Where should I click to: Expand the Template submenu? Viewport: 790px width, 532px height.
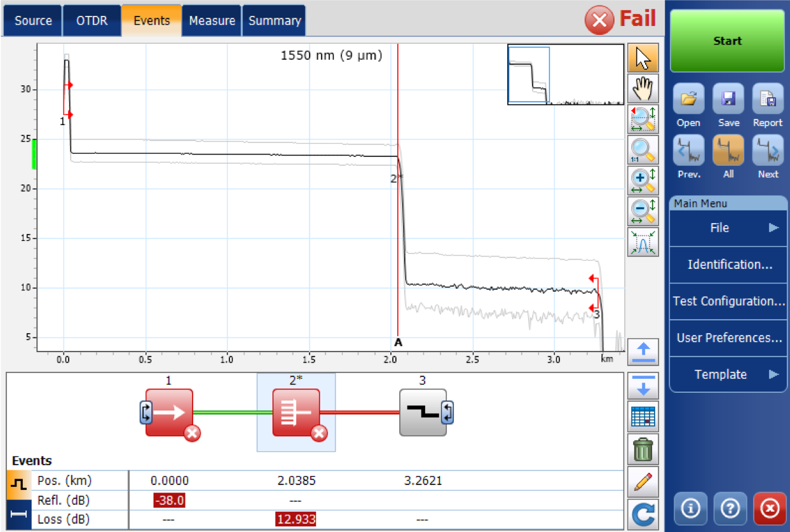pos(728,374)
